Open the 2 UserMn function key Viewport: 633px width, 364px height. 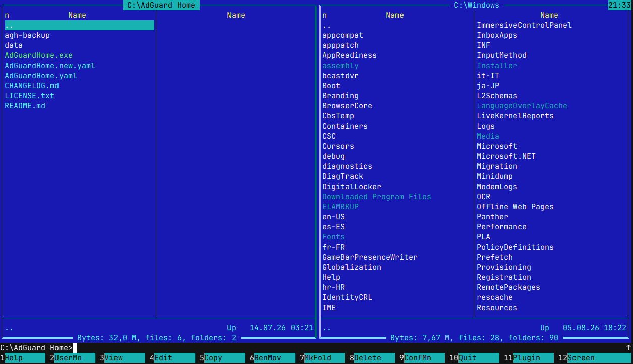tap(72, 358)
